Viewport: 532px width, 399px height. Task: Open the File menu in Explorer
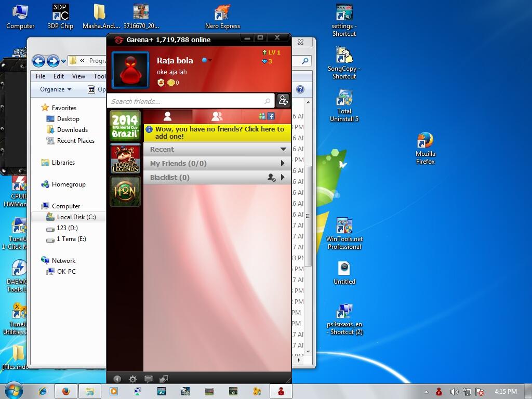[41, 76]
